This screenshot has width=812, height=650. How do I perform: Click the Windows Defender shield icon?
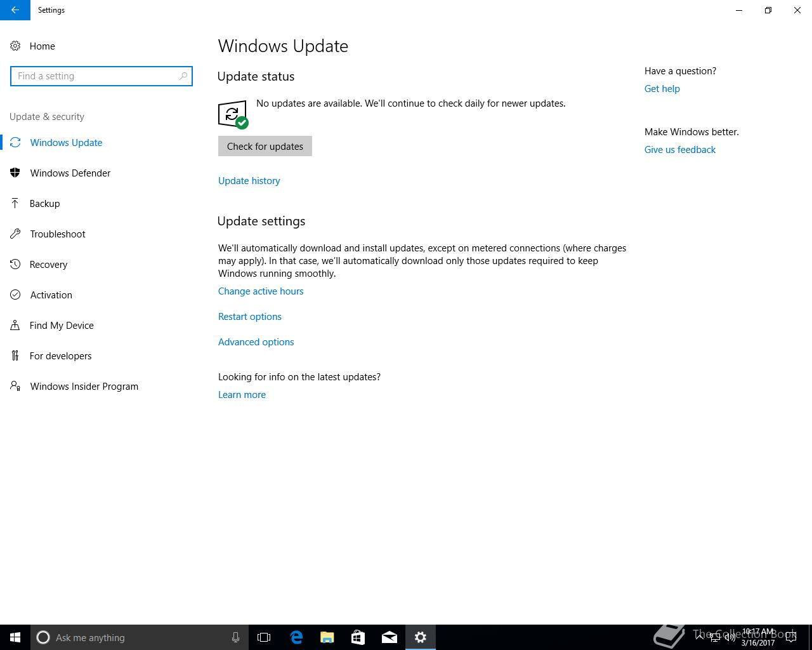click(x=15, y=173)
